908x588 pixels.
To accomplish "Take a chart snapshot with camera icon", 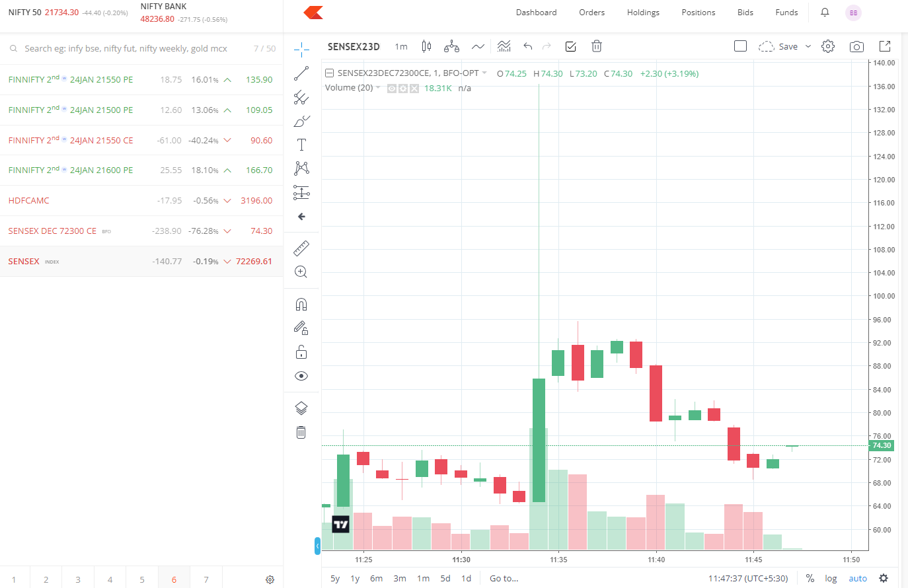I will (x=856, y=46).
